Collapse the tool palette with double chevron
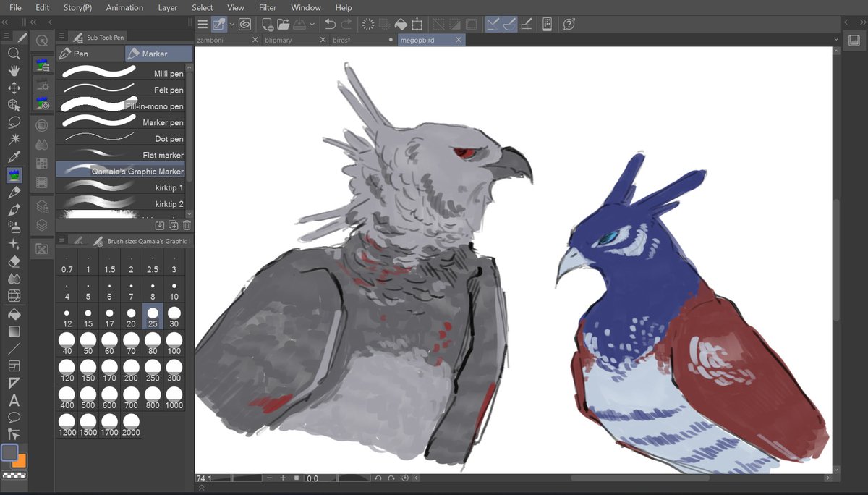The height and width of the screenshot is (495, 868). click(x=5, y=23)
